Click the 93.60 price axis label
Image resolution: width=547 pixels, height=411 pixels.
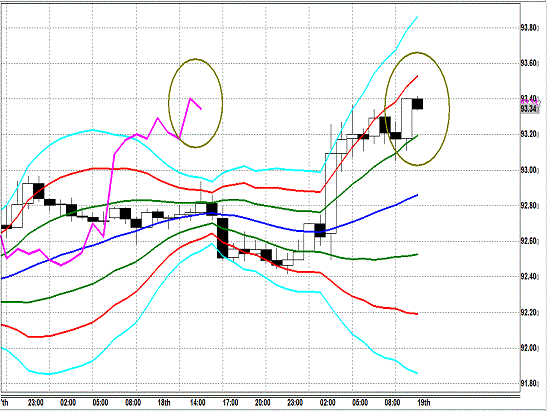[530, 63]
